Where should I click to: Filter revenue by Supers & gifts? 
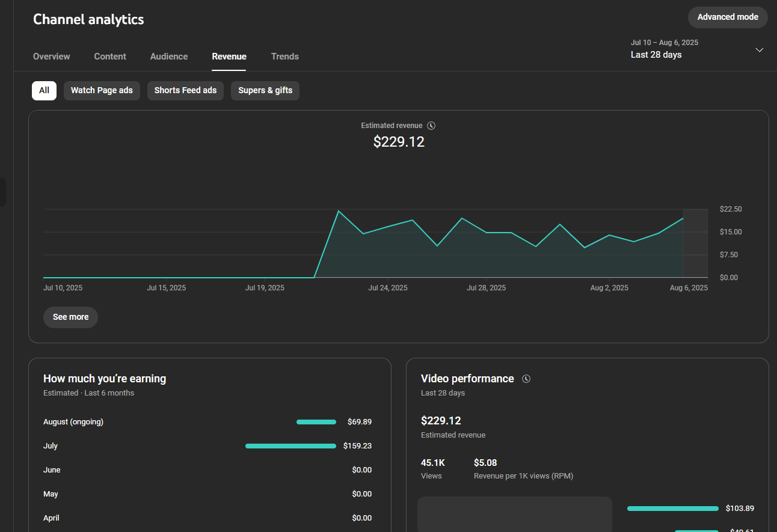tap(265, 91)
